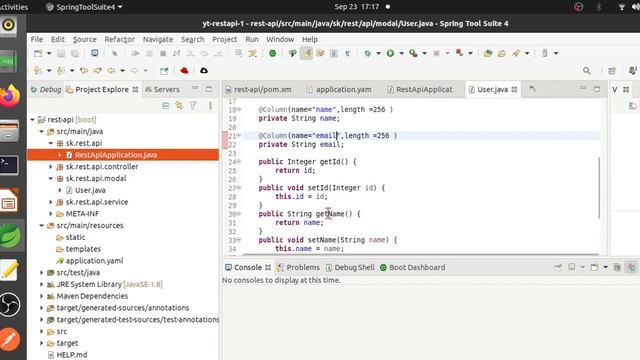Open the Source menu
This screenshot has width=640, height=360.
pos(84,39)
